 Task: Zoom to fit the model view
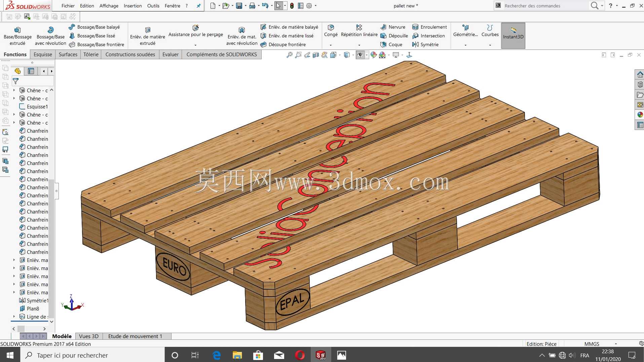coord(289,55)
